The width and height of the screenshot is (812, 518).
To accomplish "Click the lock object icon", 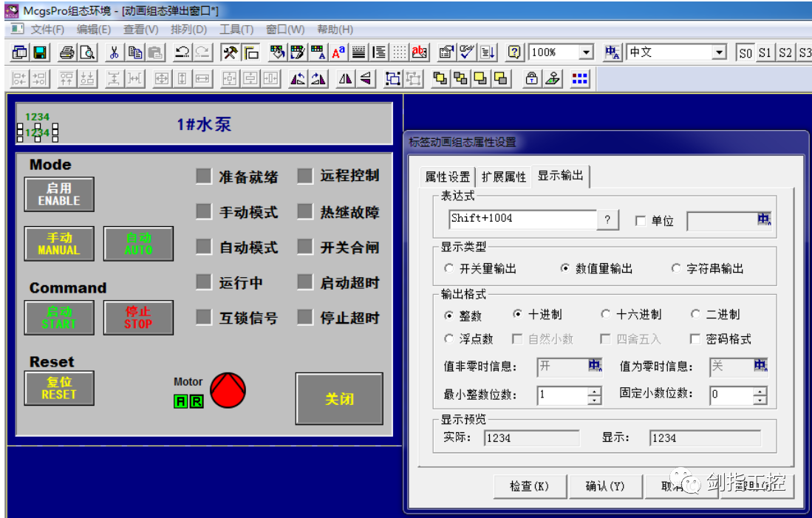I will [532, 78].
